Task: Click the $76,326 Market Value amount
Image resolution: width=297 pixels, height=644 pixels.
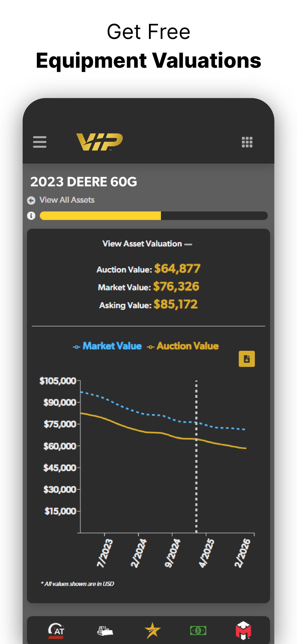Action: click(176, 287)
